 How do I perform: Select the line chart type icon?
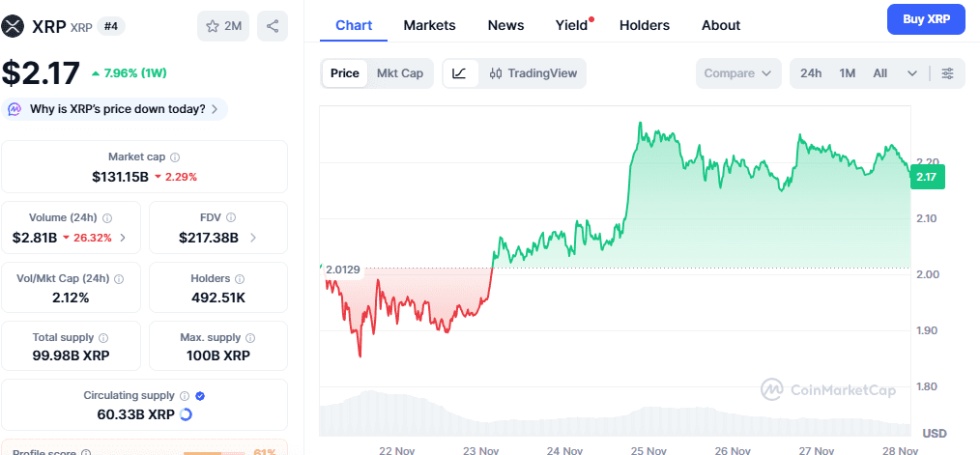[x=459, y=73]
